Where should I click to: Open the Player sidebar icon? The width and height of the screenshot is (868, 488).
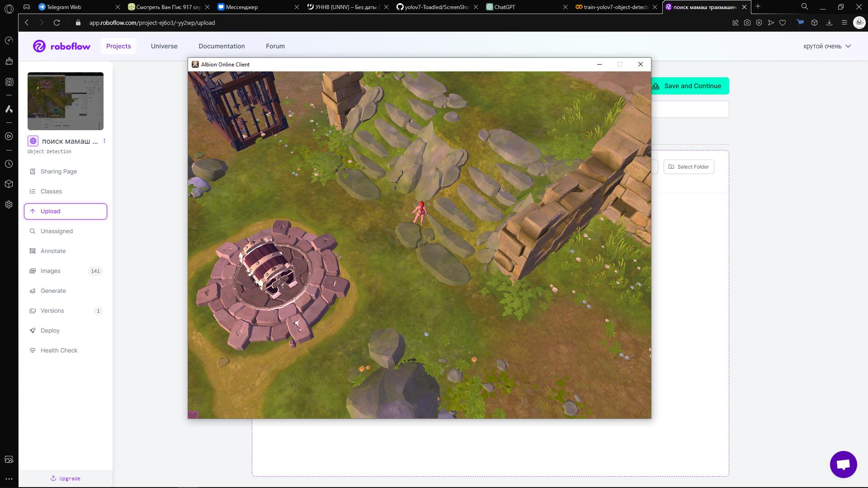pyautogui.click(x=9, y=136)
